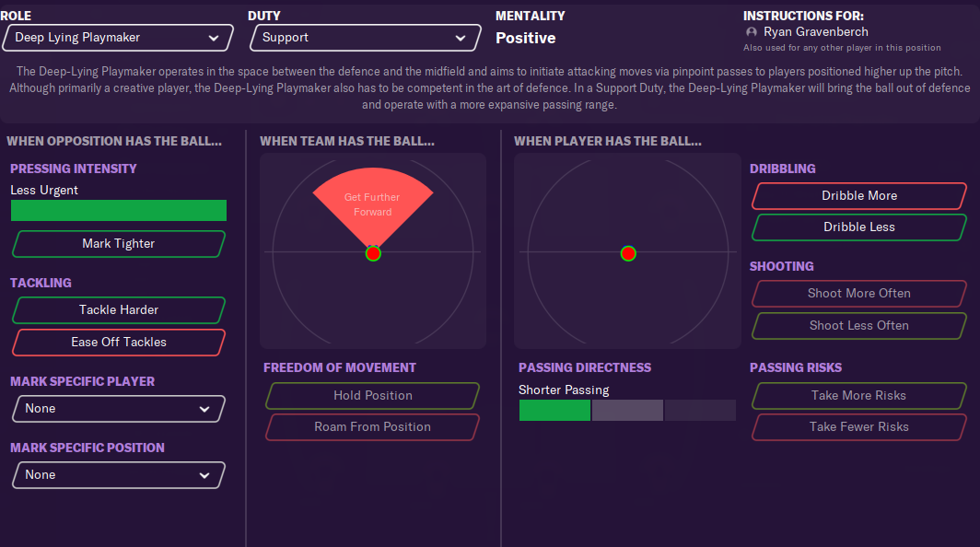The image size is (980, 547).
Task: Click the red dot in player-has-ball diagram
Action: (x=628, y=253)
